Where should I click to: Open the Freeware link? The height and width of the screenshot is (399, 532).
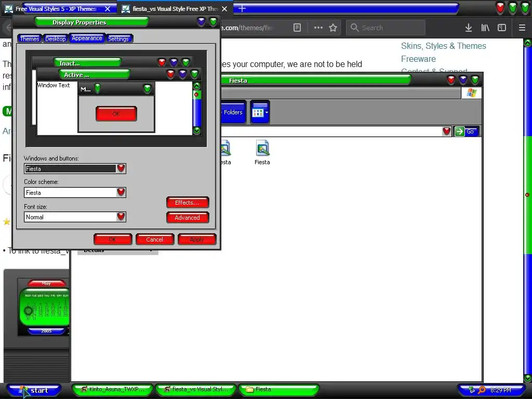tap(418, 59)
